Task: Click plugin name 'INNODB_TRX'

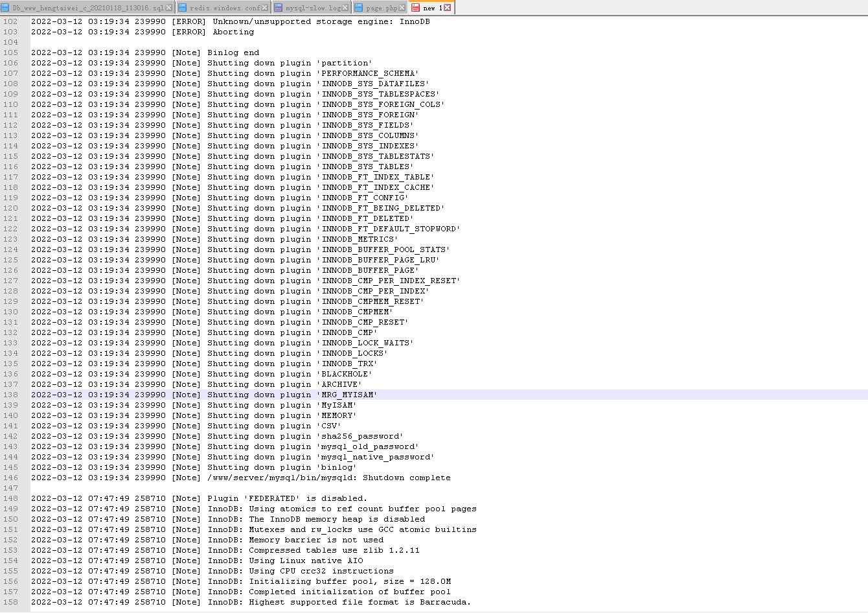Action: (347, 364)
